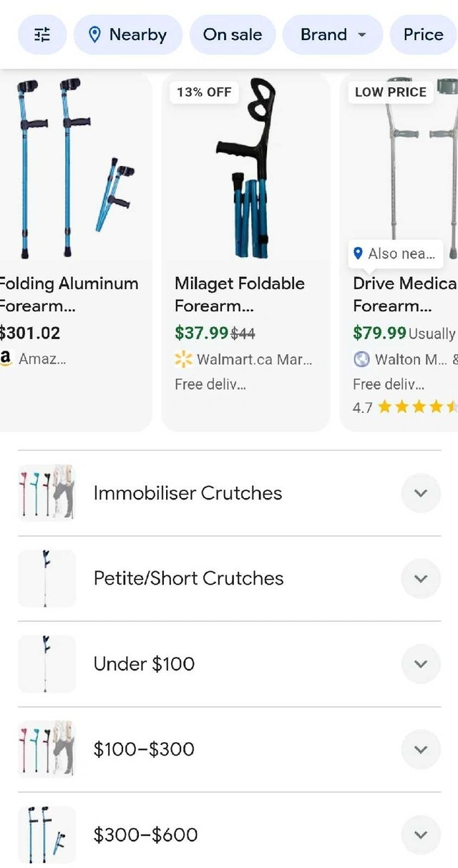Open the Price filter chip
The height and width of the screenshot is (868, 458).
423,34
